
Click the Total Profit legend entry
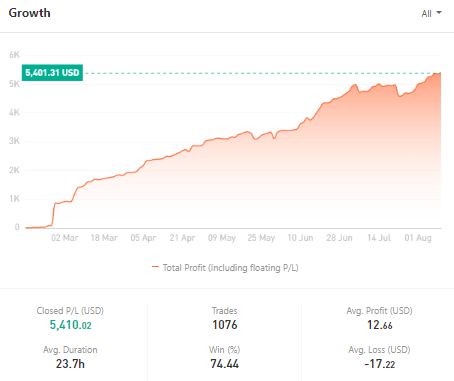coord(225,268)
